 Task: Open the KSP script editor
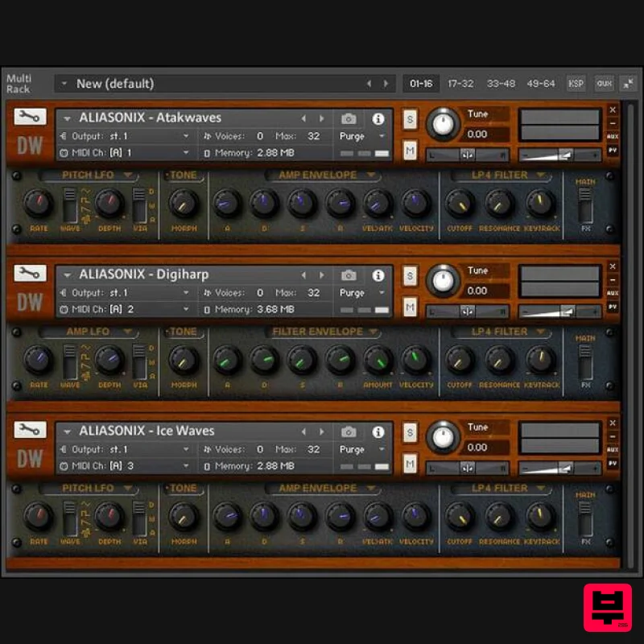(576, 83)
